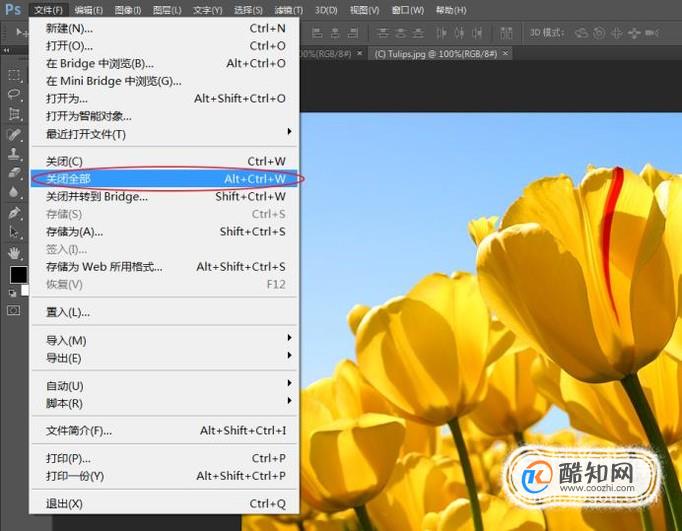This screenshot has width=682, height=531.
Task: Open the 窗口(W) menu
Action: click(408, 10)
